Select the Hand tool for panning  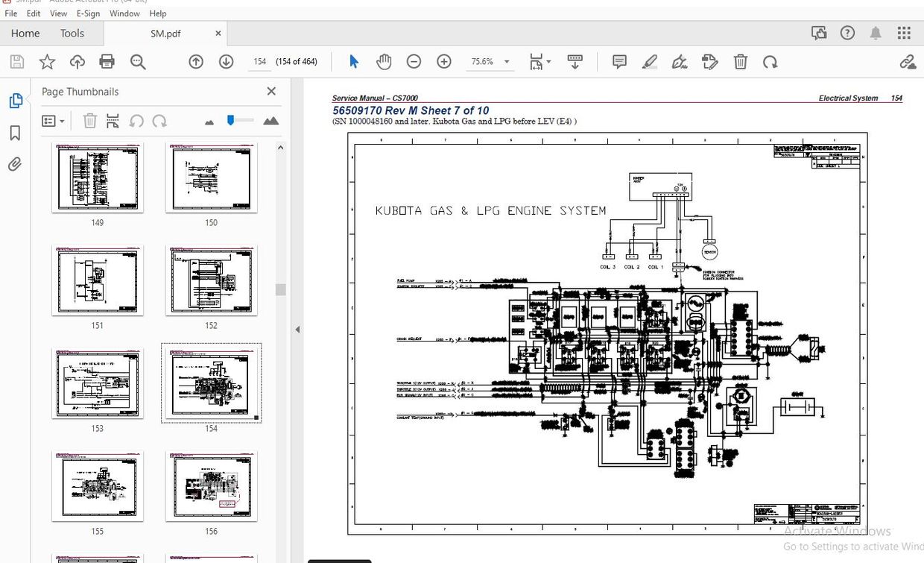[384, 61]
